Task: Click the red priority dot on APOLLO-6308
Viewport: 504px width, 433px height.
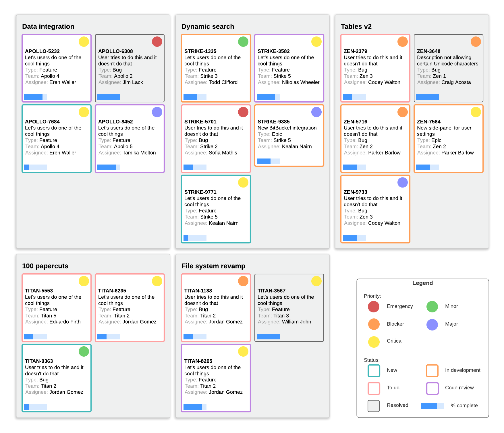Action: 157,42
